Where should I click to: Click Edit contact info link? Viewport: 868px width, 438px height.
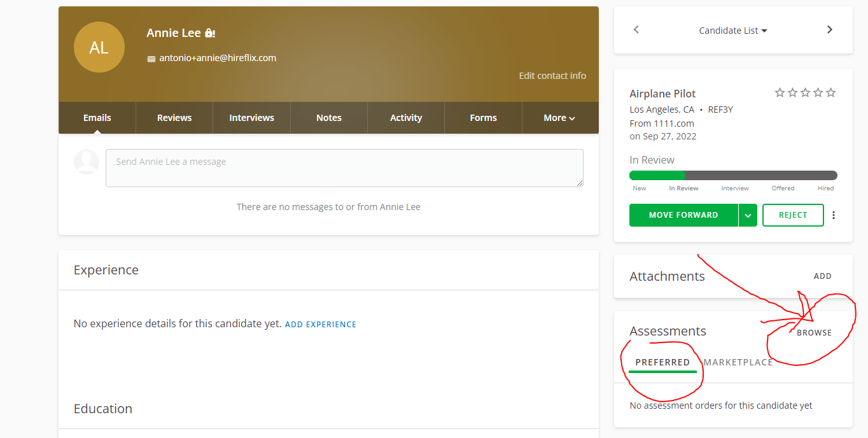point(552,75)
